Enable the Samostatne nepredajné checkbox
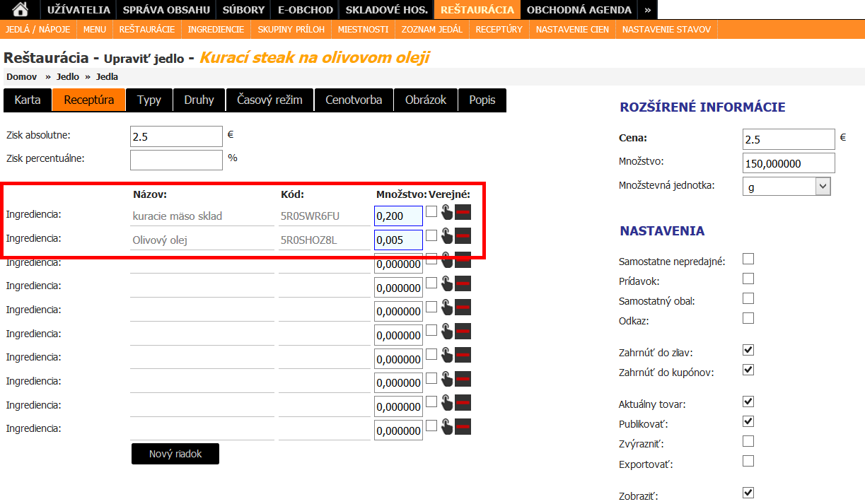Image resolution: width=865 pixels, height=504 pixels. 748,259
